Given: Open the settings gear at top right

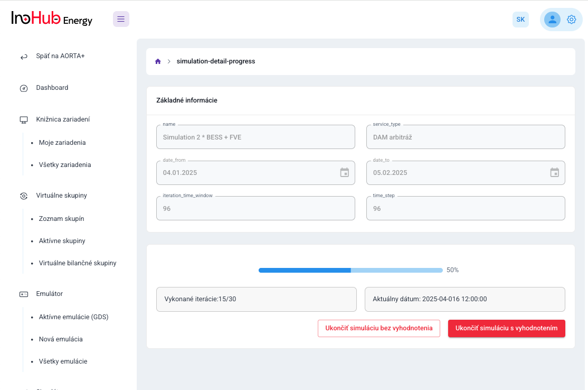Looking at the screenshot, I should click(x=571, y=19).
